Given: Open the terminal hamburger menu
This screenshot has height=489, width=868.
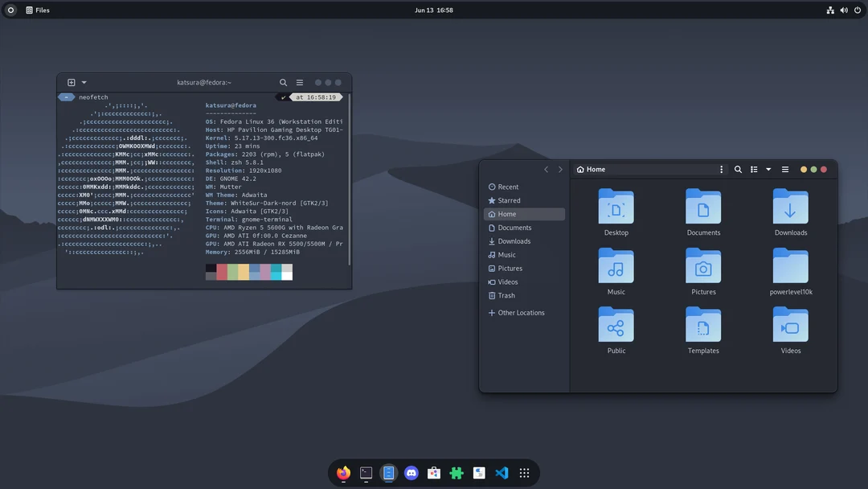Looking at the screenshot, I should pyautogui.click(x=299, y=81).
